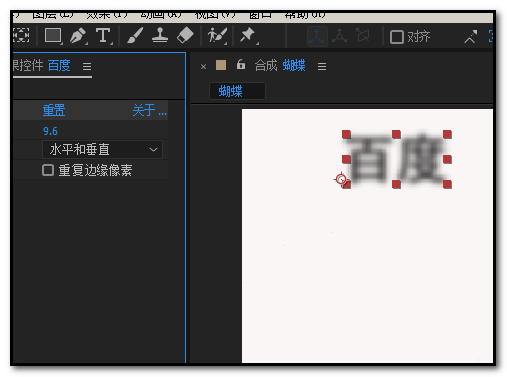507x377 pixels.
Task: Select the Roto Brush tool
Action: pyautogui.click(x=217, y=35)
